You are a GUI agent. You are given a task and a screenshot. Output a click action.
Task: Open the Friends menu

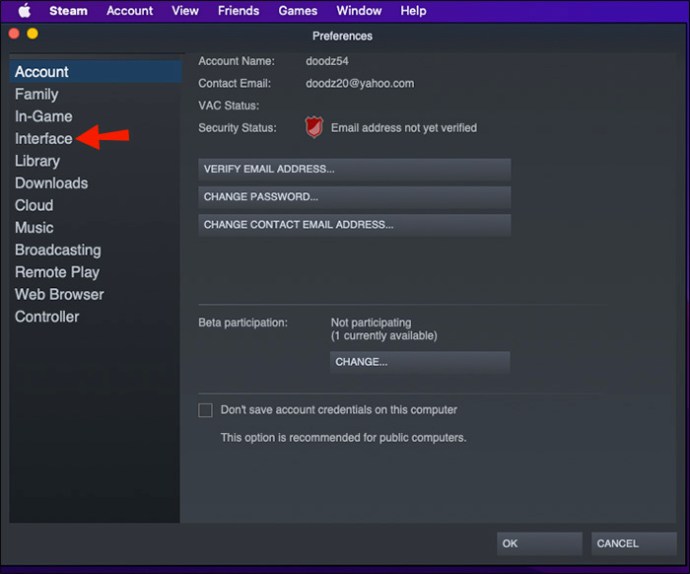(x=238, y=11)
